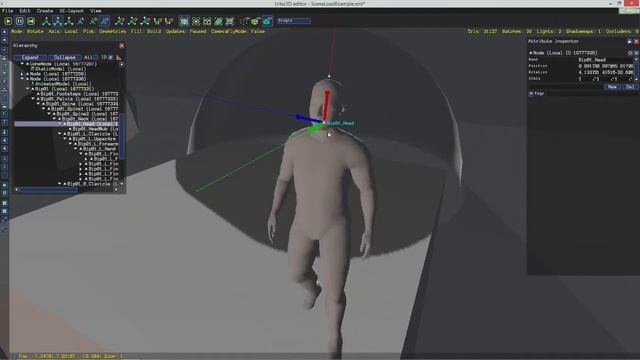
Task: Click the Name field showing Bip01_Head
Action: tap(605, 60)
